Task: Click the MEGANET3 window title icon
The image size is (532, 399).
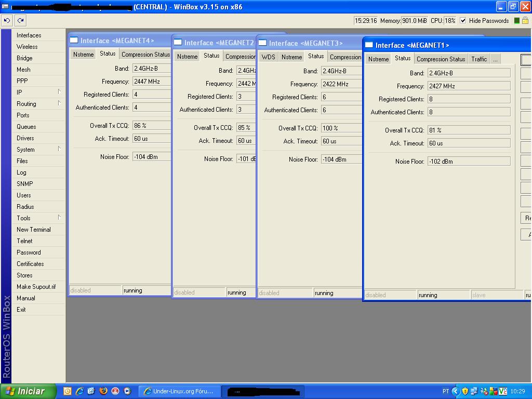Action: [x=262, y=43]
